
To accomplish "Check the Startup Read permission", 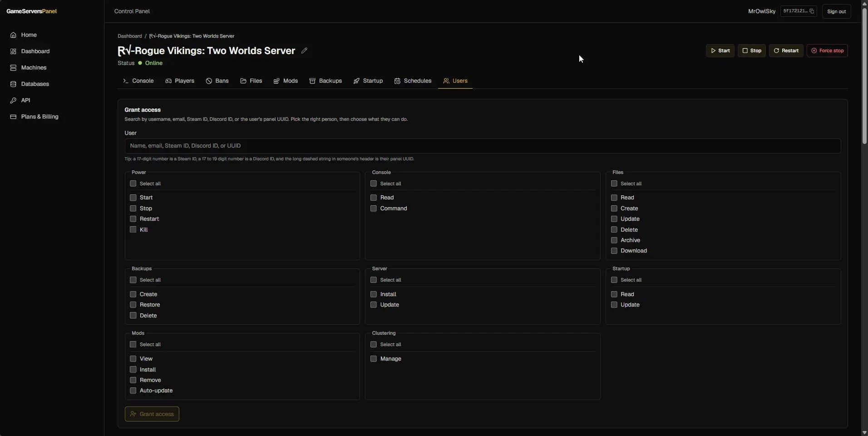I will click(614, 294).
